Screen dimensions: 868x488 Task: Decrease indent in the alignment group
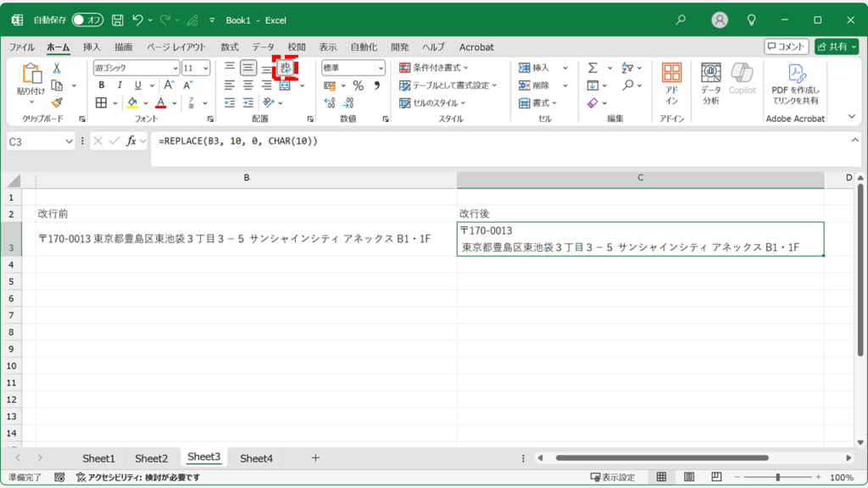click(x=230, y=103)
